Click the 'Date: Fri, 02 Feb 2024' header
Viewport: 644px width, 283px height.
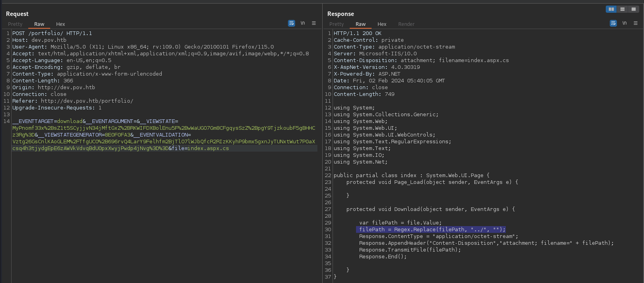[x=390, y=81]
